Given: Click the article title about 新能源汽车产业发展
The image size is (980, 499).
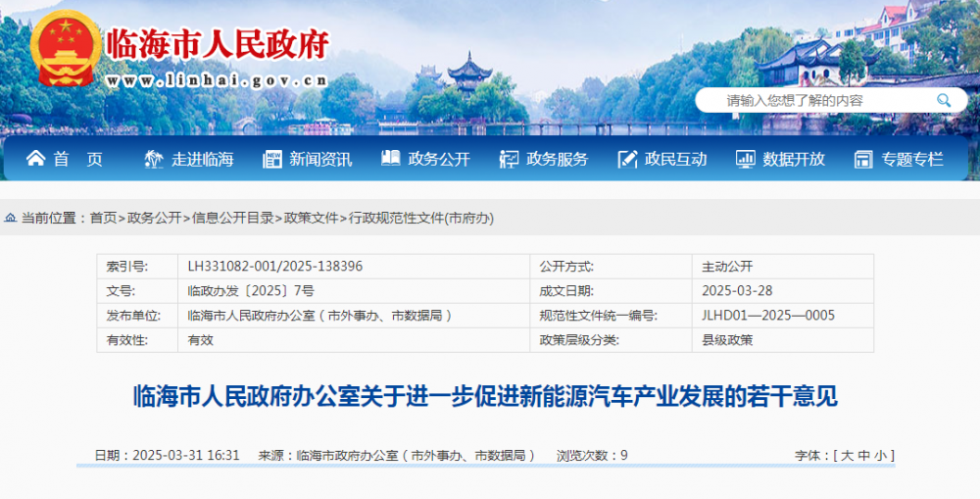Looking at the screenshot, I should click(x=485, y=396).
